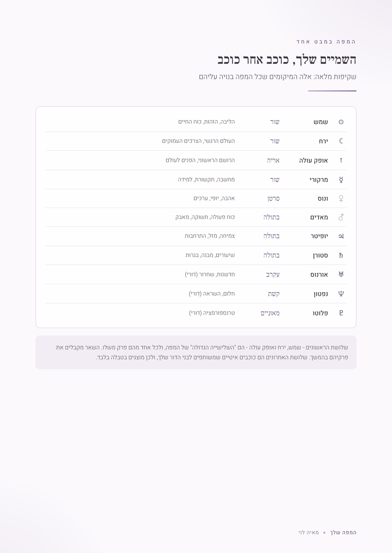Image resolution: width=392 pixels, height=553 pixels.
Task: Select the planet name שמש
Action: (321, 122)
